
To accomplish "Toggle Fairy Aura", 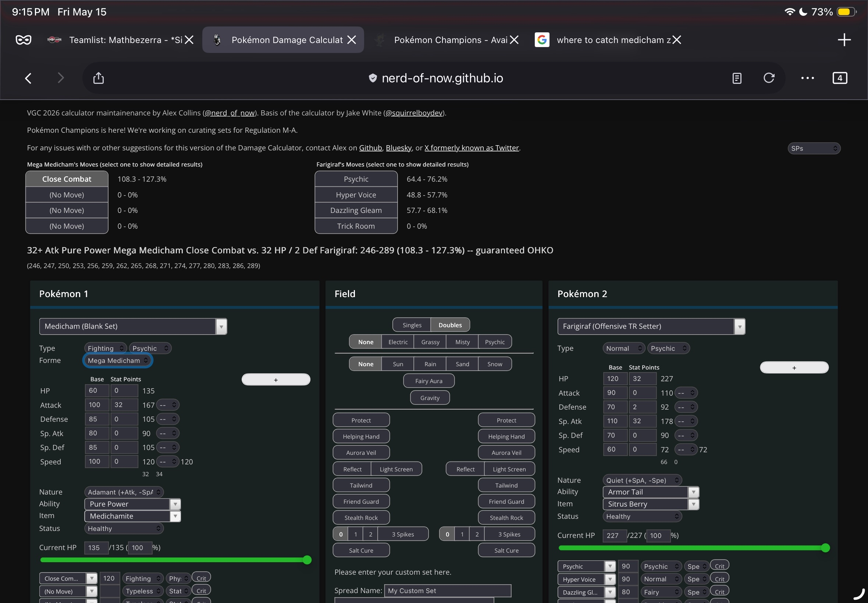I will pyautogui.click(x=429, y=381).
